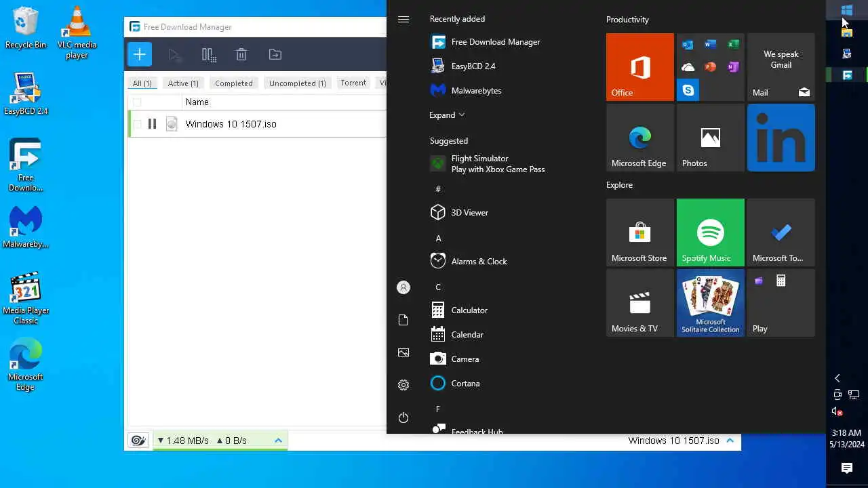Open File Explorer from taskbar
The height and width of the screenshot is (488, 868).
pos(847,32)
